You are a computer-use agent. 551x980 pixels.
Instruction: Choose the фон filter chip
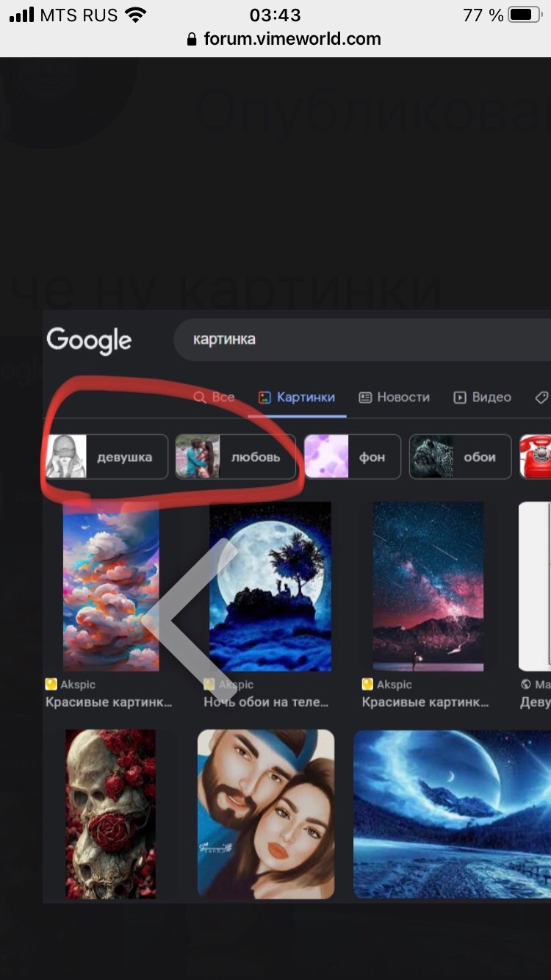pyautogui.click(x=353, y=457)
